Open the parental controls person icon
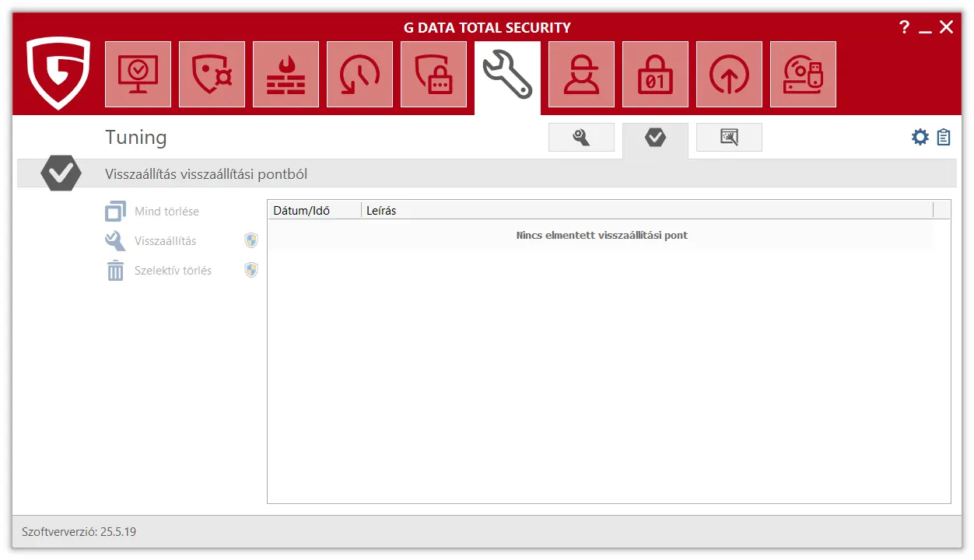 [x=581, y=75]
